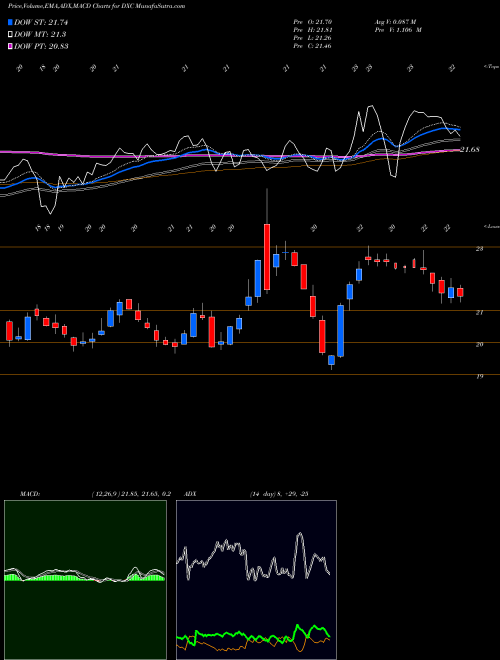The width and height of the screenshot is (500, 660).
Task: Click the tallest red candlestick with long wick
Action: pos(267,256)
